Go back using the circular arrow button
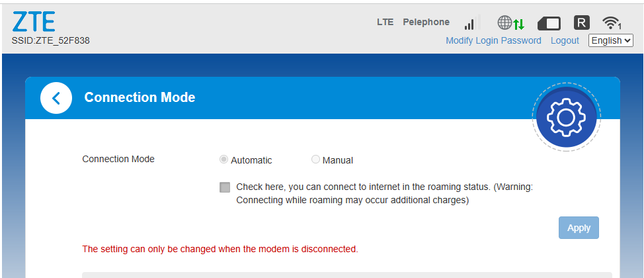Image resolution: width=644 pixels, height=278 pixels. (x=56, y=98)
